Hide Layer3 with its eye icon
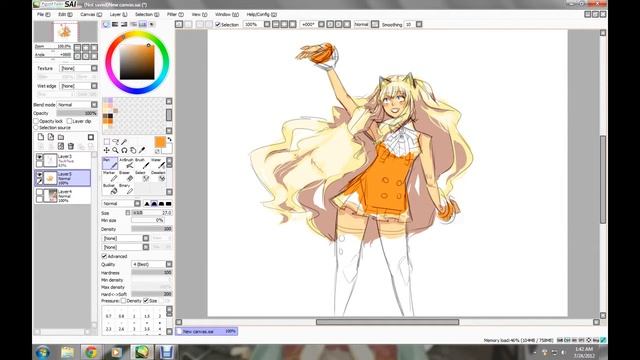 [x=40, y=157]
